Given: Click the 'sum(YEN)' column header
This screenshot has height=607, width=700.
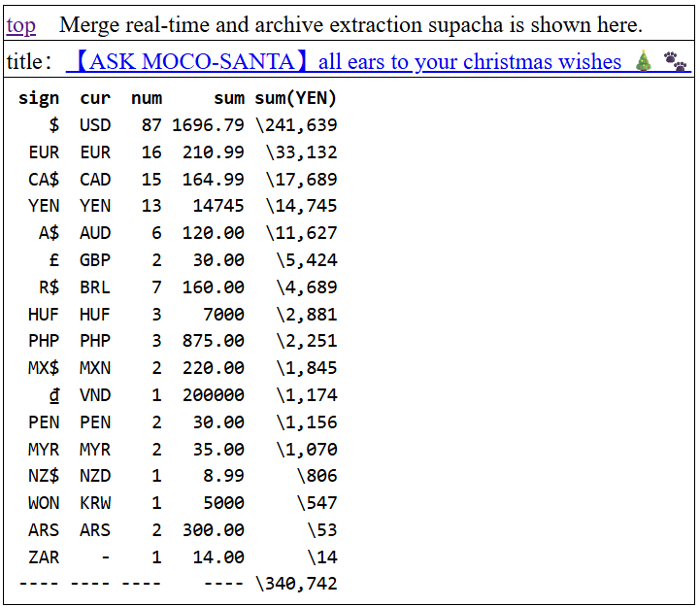Looking at the screenshot, I should (x=295, y=98).
